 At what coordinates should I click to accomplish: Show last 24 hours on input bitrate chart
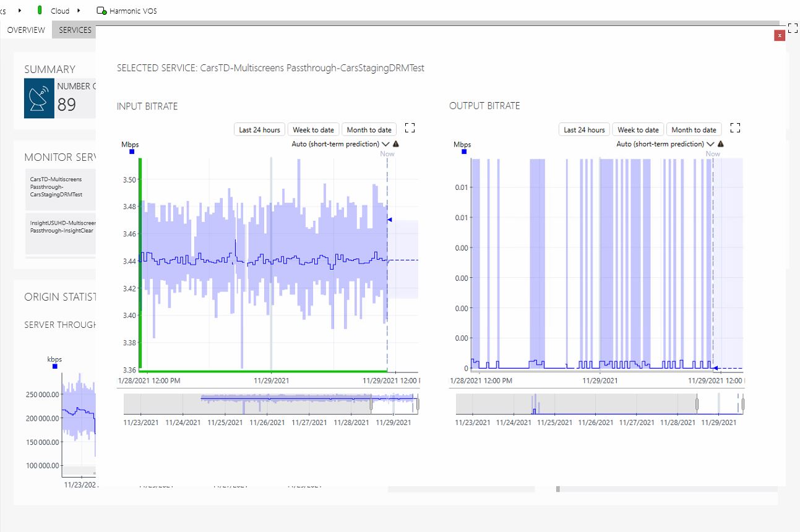(x=260, y=130)
